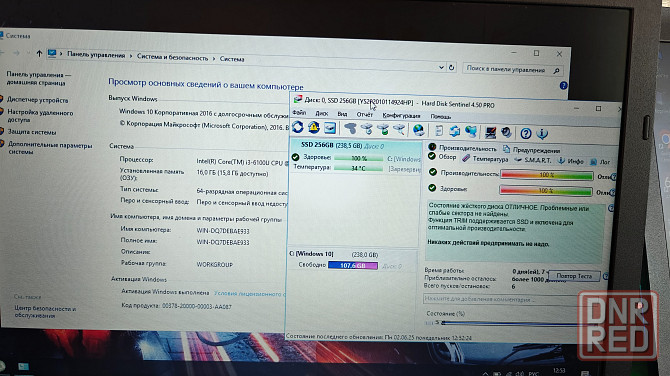Expand the chevron after Панель управления breadcrumb

[x=131, y=56]
